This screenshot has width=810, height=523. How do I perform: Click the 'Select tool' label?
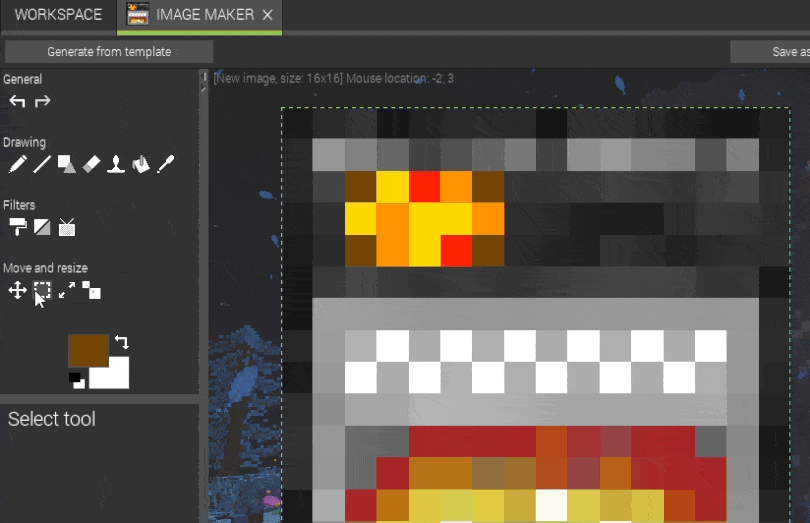52,419
